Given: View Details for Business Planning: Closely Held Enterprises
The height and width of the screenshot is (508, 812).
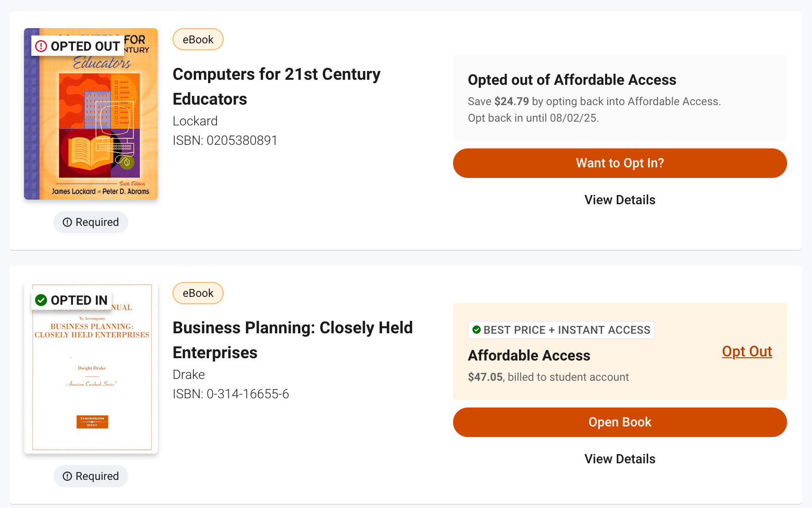Looking at the screenshot, I should 620,459.
